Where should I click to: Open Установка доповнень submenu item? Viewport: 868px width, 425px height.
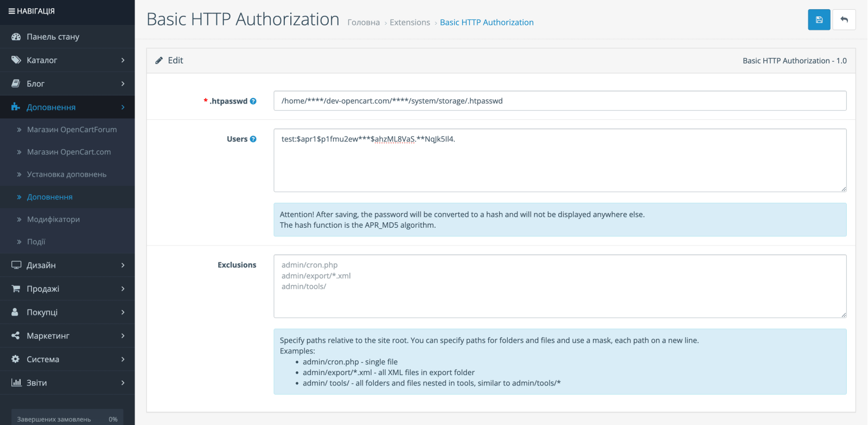(x=67, y=174)
